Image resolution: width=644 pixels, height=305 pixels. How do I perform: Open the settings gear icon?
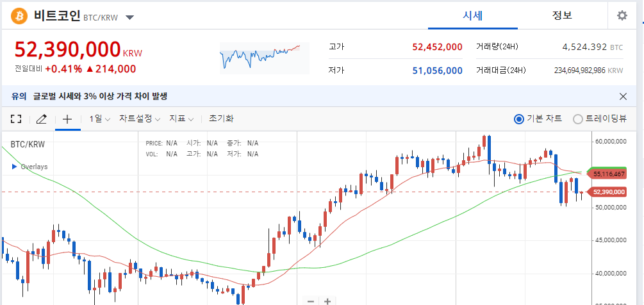[622, 16]
